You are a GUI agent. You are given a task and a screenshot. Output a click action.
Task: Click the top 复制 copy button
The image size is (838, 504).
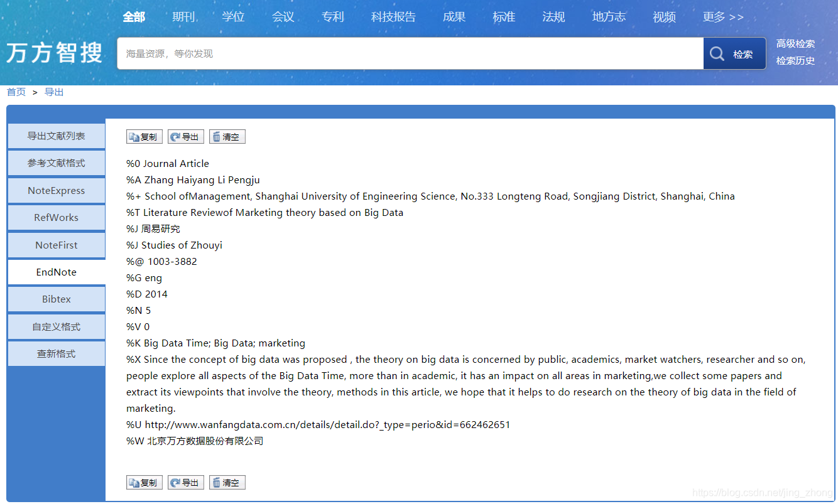144,137
